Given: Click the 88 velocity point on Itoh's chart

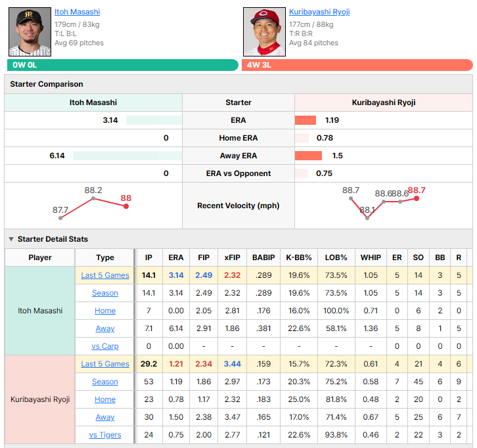Looking at the screenshot, I should 126,206.
